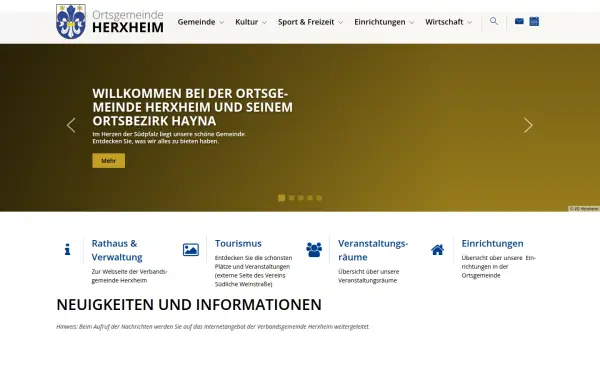Click Ortsgemeinde HERXHEIM site title

tap(128, 21)
